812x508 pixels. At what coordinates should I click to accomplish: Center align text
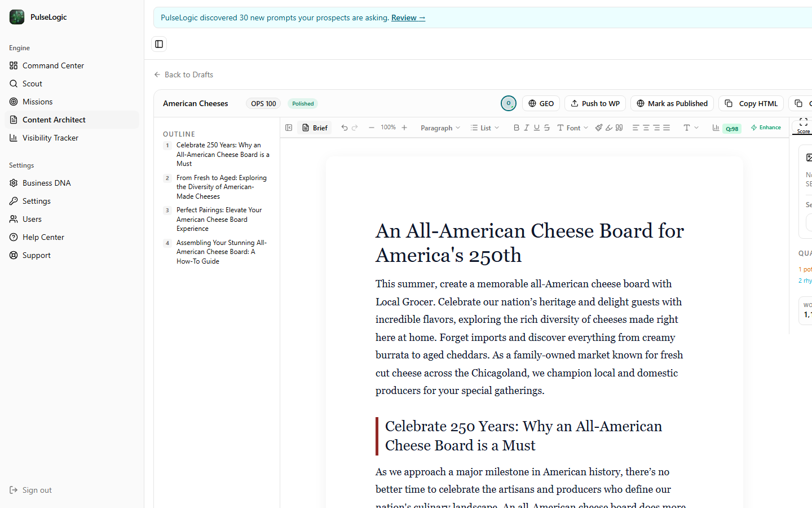[x=646, y=128]
